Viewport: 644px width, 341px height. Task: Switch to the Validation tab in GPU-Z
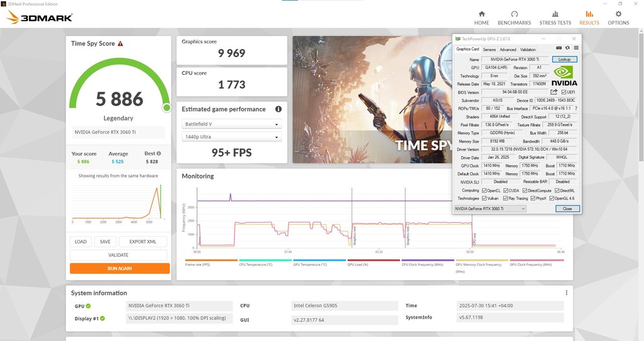click(x=528, y=49)
